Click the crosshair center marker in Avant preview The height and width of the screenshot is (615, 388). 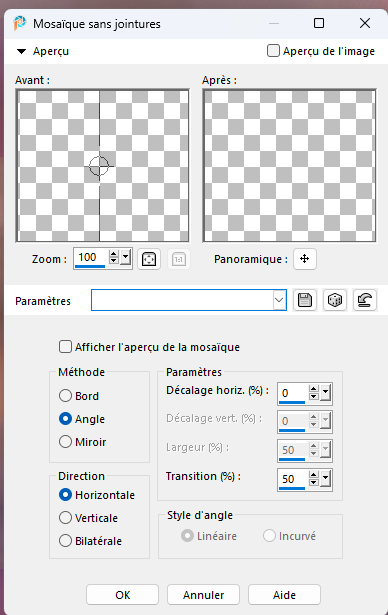[99, 166]
